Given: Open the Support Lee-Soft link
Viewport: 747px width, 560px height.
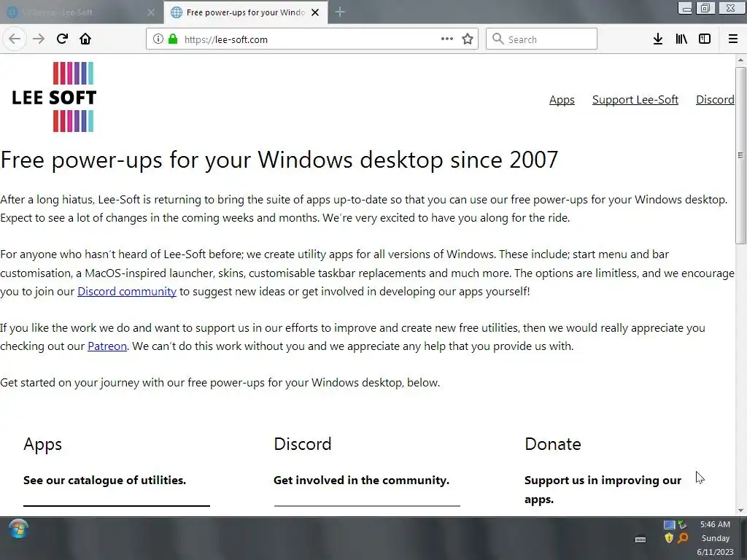Looking at the screenshot, I should [635, 99].
